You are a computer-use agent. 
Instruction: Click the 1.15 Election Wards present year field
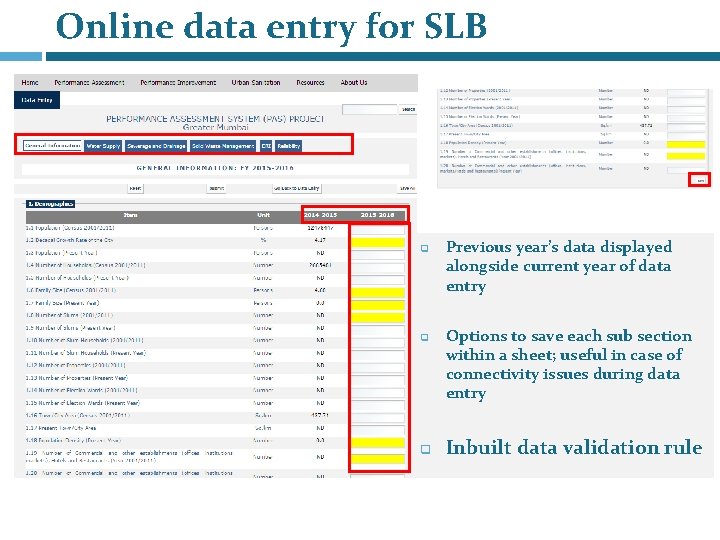[x=377, y=405]
